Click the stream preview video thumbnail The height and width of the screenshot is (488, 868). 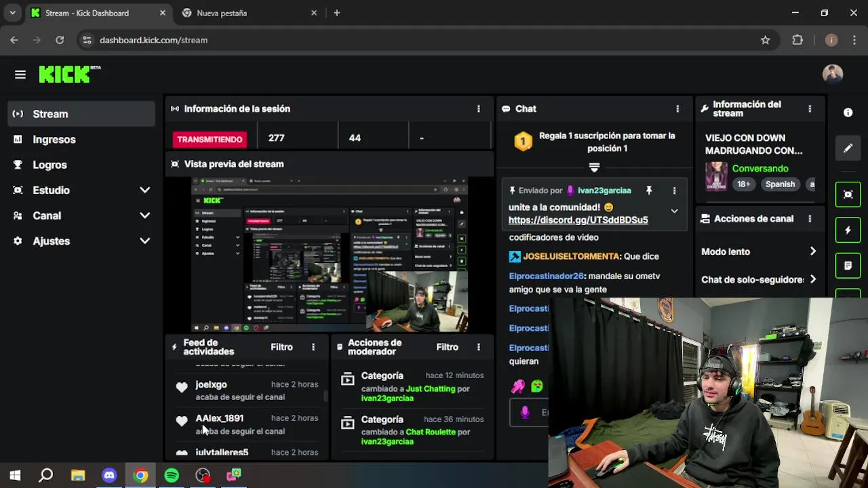tap(330, 254)
